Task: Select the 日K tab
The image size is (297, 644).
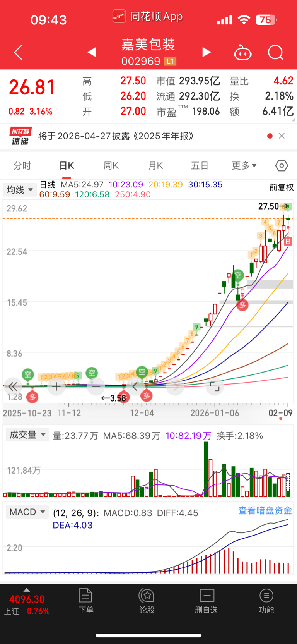Action: pyautogui.click(x=67, y=166)
